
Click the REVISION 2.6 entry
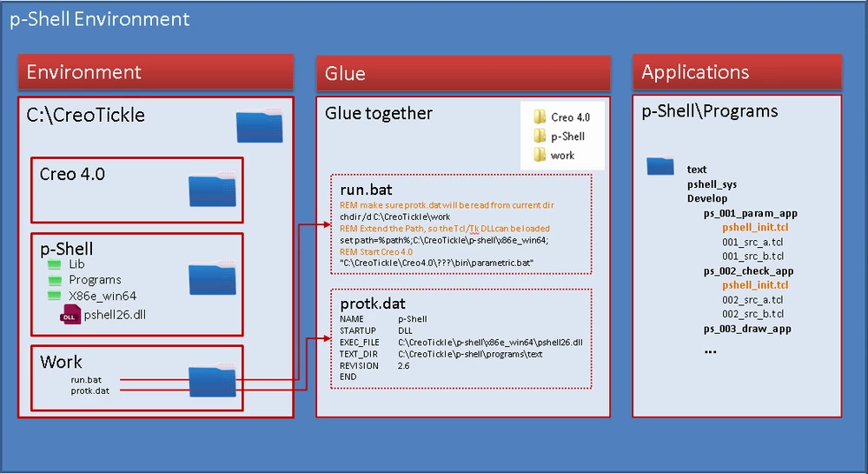pyautogui.click(x=374, y=366)
